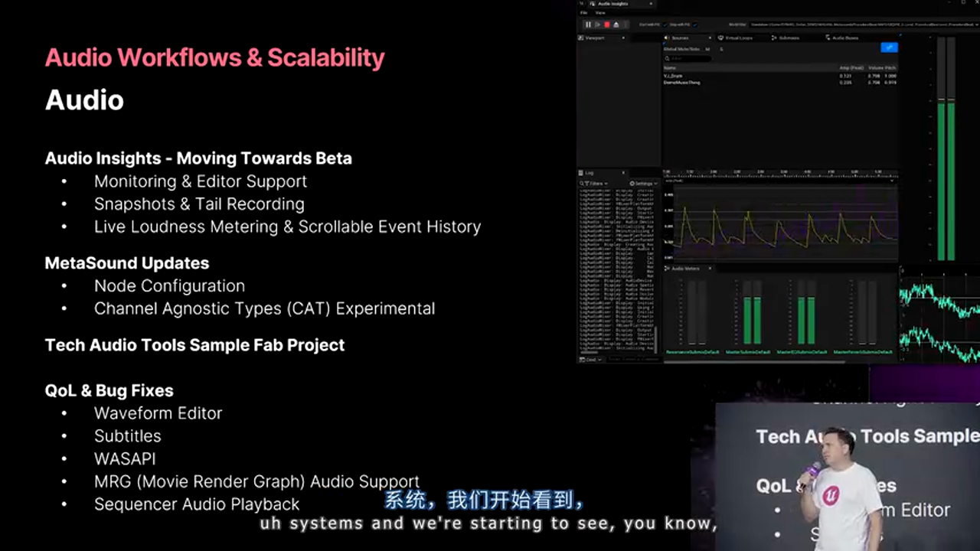Image resolution: width=980 pixels, height=551 pixels.
Task: Click the blue button in Sources panel
Action: point(888,47)
